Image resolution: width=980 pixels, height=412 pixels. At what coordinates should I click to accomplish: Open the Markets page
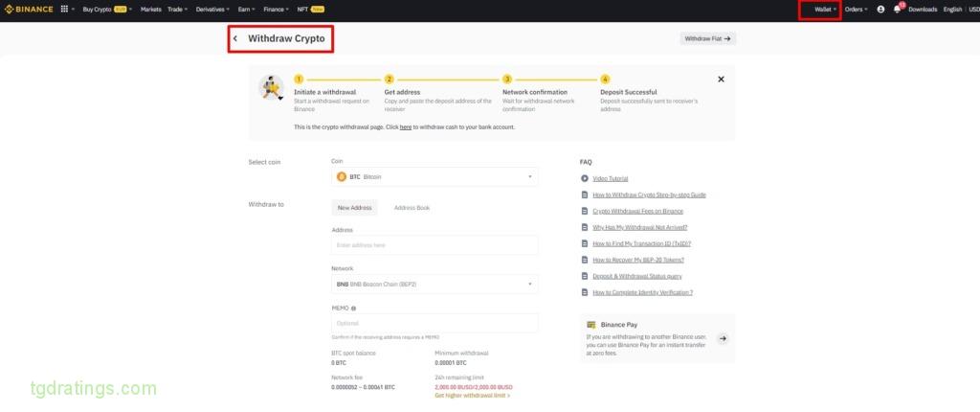pyautogui.click(x=150, y=10)
